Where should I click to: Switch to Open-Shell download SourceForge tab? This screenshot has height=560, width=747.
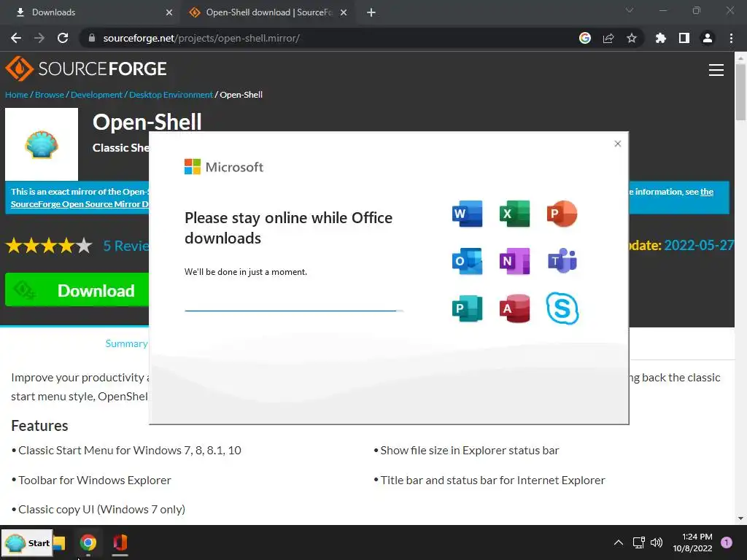click(267, 12)
